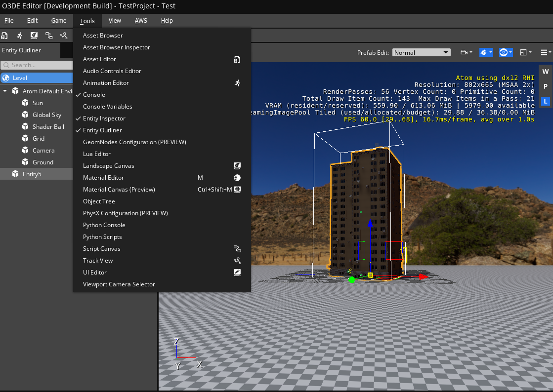Click Material Editor sphere icon in menu
Viewport: 553px width, 392px height.
[x=237, y=178]
